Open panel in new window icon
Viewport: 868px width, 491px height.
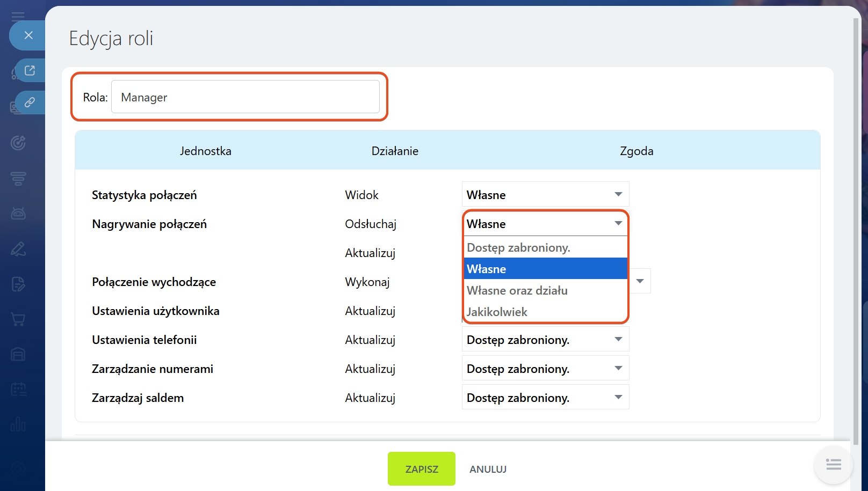pyautogui.click(x=30, y=70)
